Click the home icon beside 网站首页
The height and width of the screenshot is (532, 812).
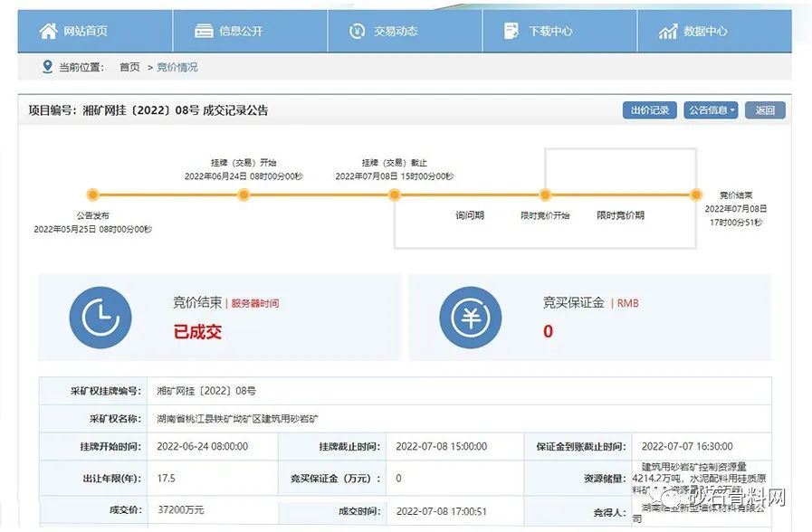tap(48, 31)
